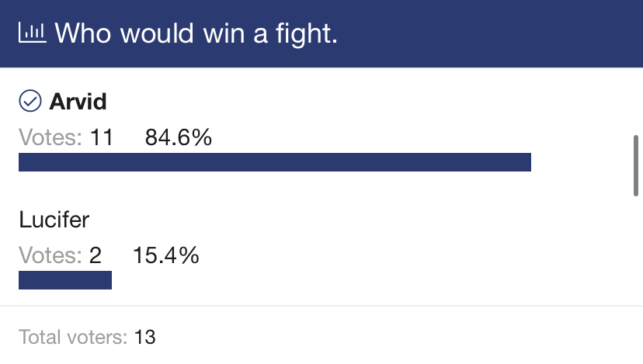Click Arvid's vote results bar
The image size is (643, 364).
click(275, 162)
